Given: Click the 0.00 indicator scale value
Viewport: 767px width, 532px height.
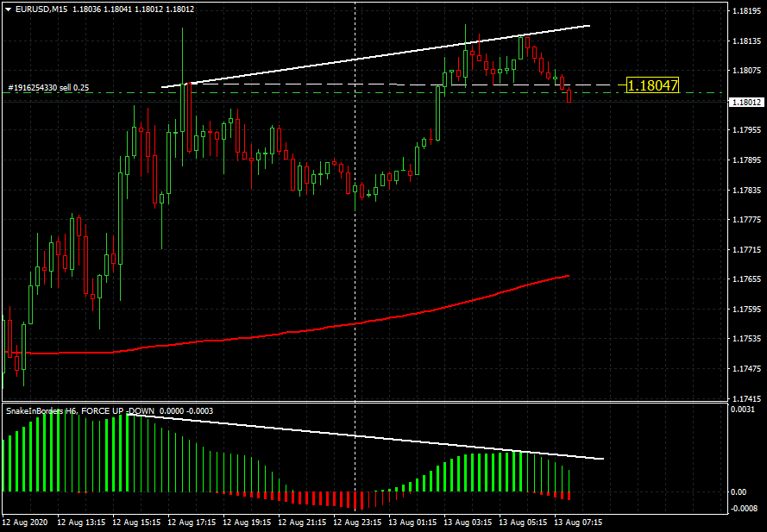Looking at the screenshot, I should (739, 491).
